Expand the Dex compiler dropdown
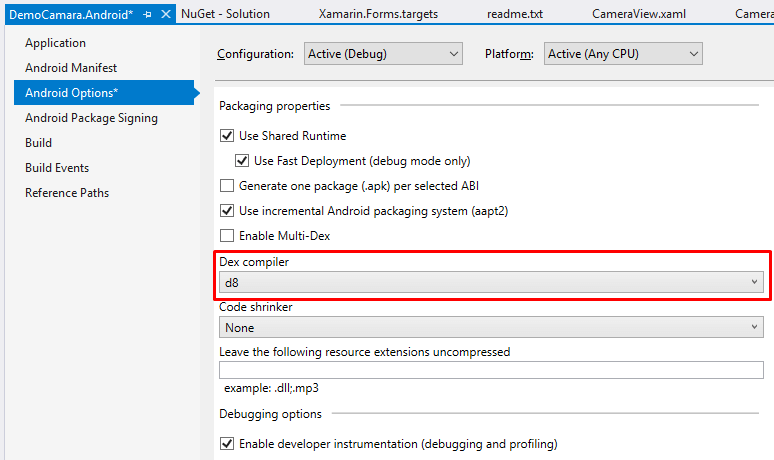 (x=491, y=282)
